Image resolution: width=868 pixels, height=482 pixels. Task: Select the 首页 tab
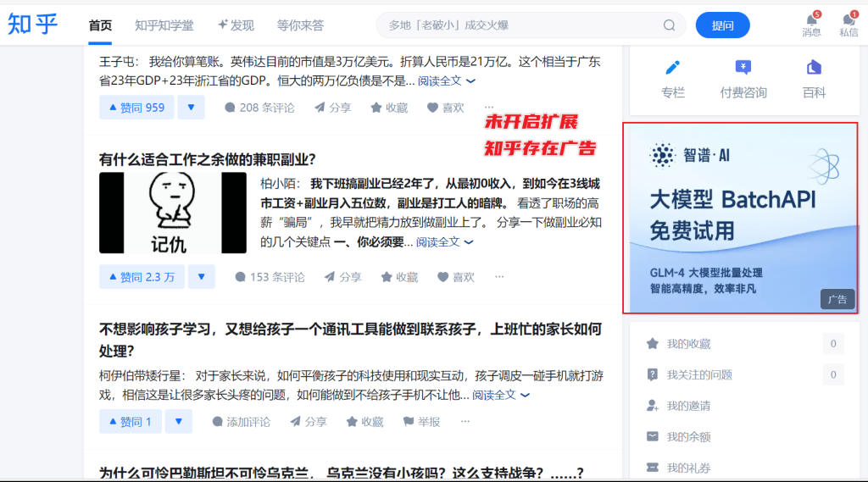click(100, 25)
